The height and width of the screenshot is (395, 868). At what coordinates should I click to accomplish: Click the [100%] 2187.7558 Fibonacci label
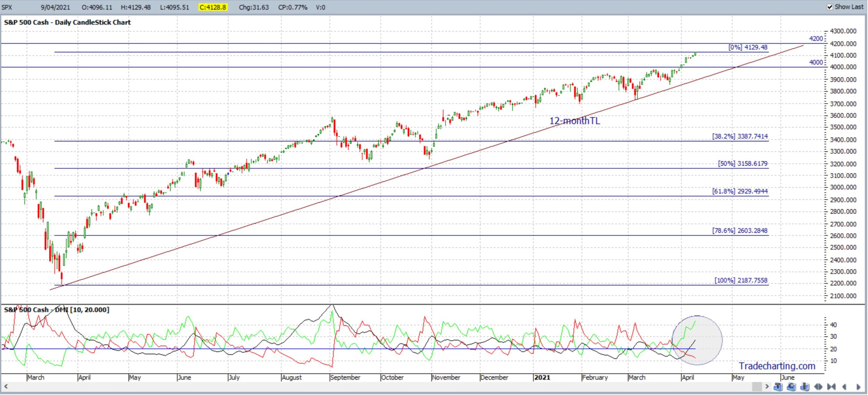point(741,280)
